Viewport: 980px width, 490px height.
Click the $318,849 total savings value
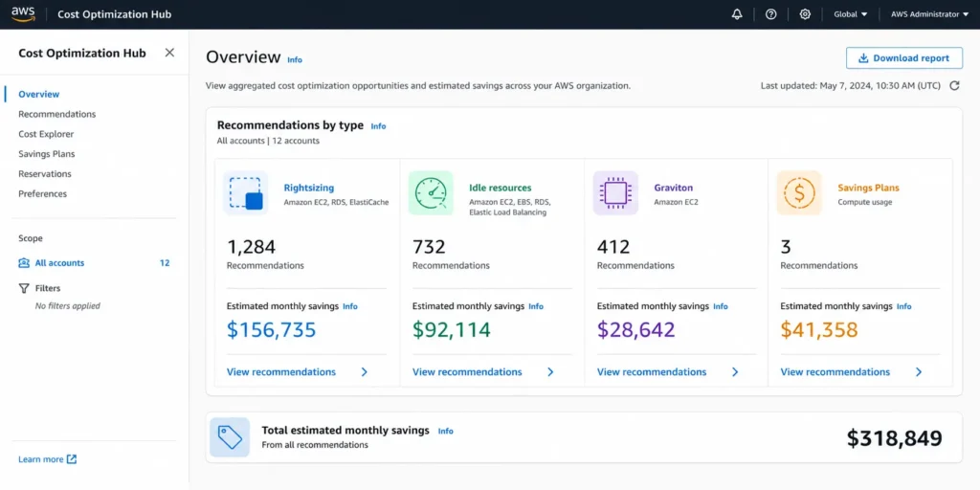tap(895, 438)
